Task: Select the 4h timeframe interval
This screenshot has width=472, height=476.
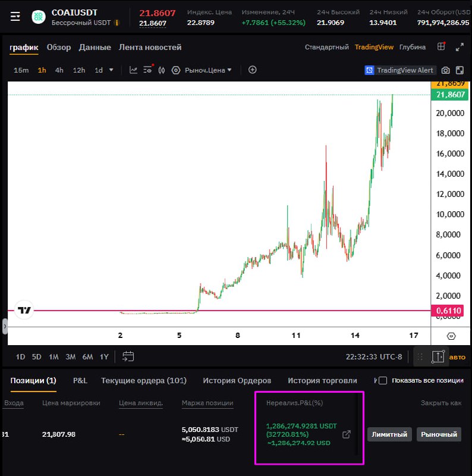Action: (x=59, y=70)
